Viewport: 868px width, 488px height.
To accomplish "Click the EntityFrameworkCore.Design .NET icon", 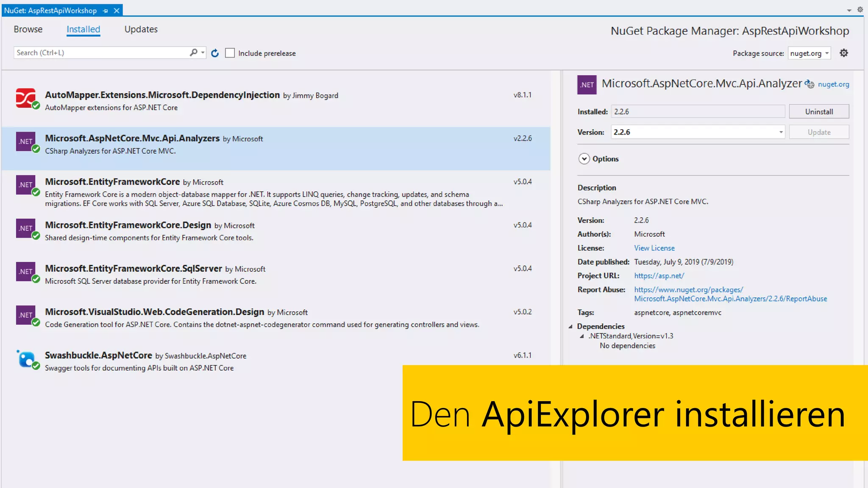I will (26, 229).
